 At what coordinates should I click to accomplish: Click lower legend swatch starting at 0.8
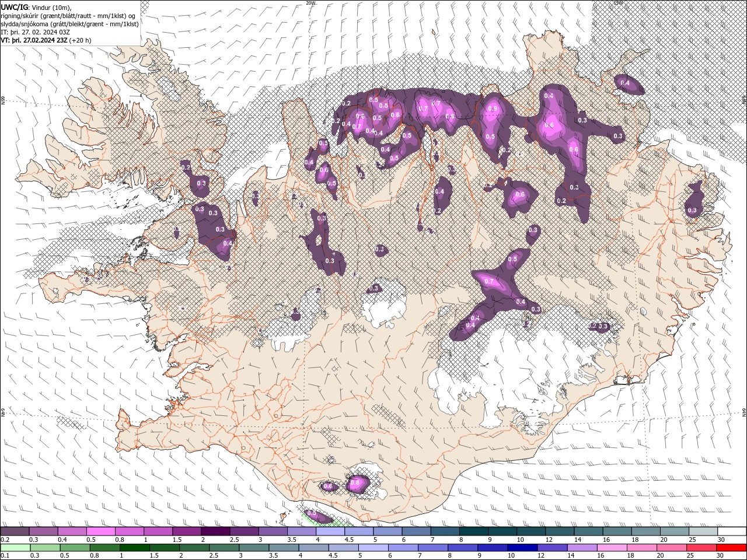pos(105,547)
